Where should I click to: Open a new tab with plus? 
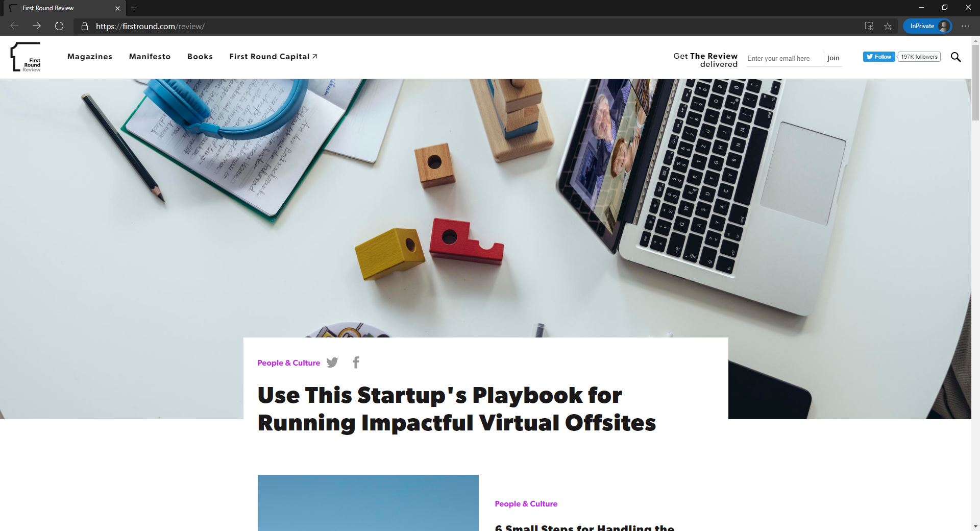[x=134, y=8]
